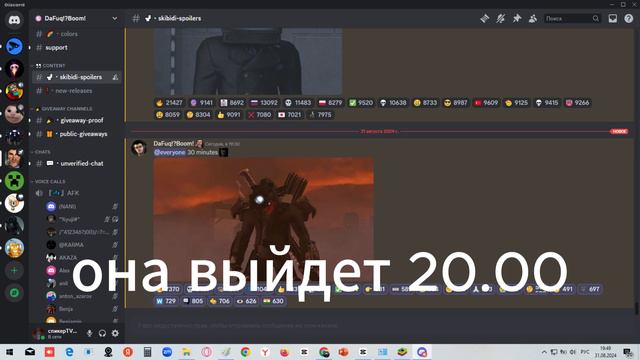This screenshot has height=360, width=640.
Task: Toggle skull reaction showing 11483
Action: click(x=298, y=103)
